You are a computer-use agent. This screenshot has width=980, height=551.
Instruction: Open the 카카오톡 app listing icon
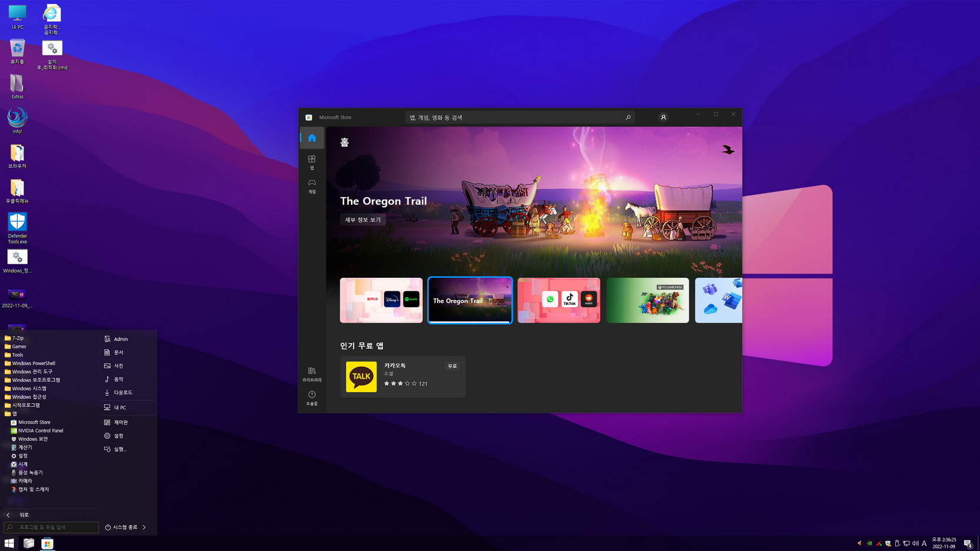[361, 377]
